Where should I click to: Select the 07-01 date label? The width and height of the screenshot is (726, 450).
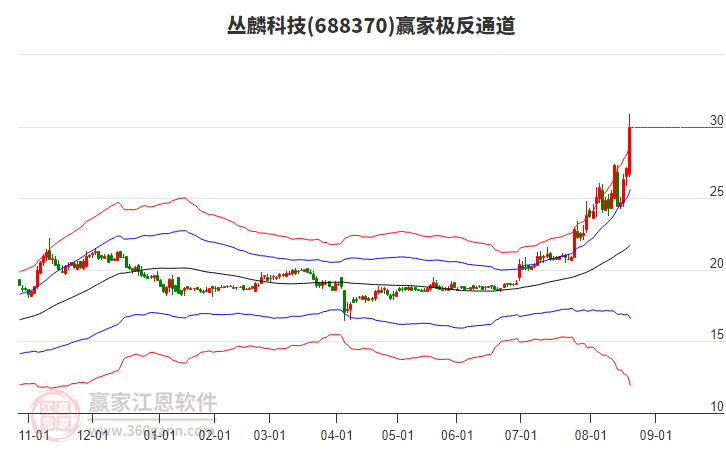pos(521,436)
